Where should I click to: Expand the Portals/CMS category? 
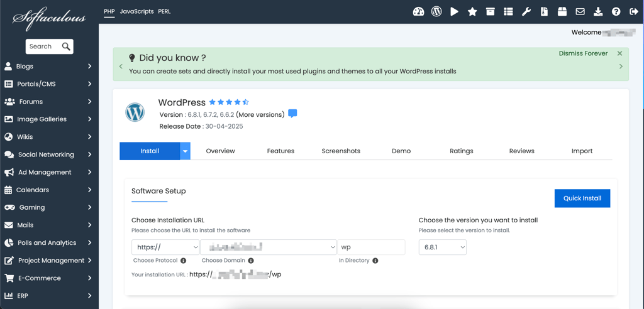(49, 84)
